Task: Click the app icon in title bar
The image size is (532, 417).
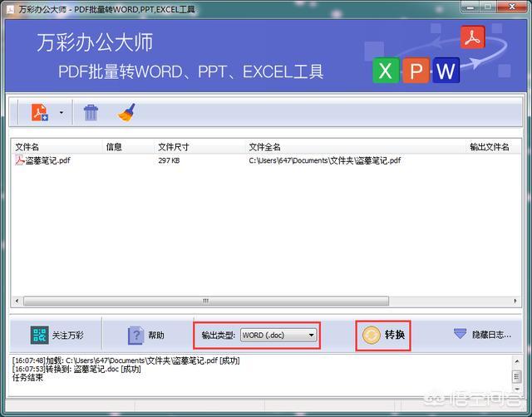Action: [x=10, y=9]
